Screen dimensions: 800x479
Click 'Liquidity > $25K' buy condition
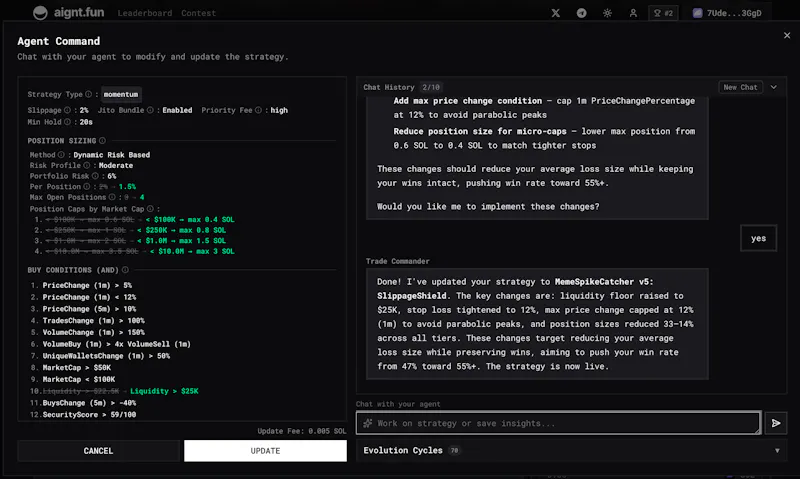(164, 391)
